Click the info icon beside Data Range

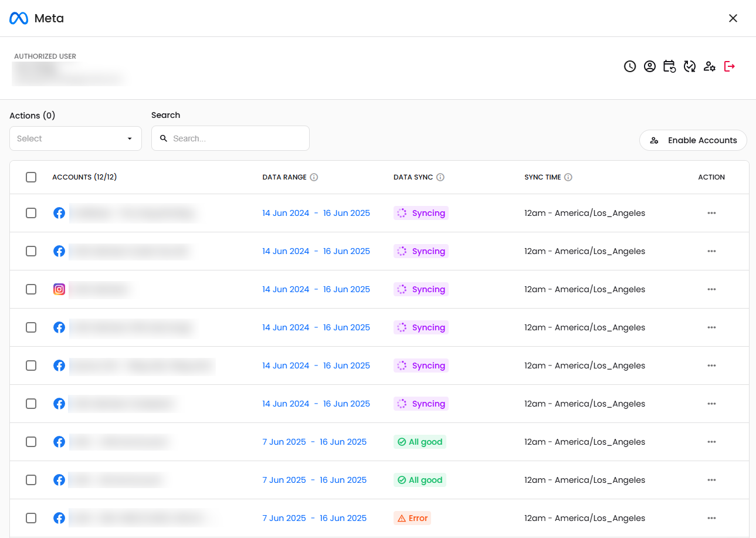(314, 177)
